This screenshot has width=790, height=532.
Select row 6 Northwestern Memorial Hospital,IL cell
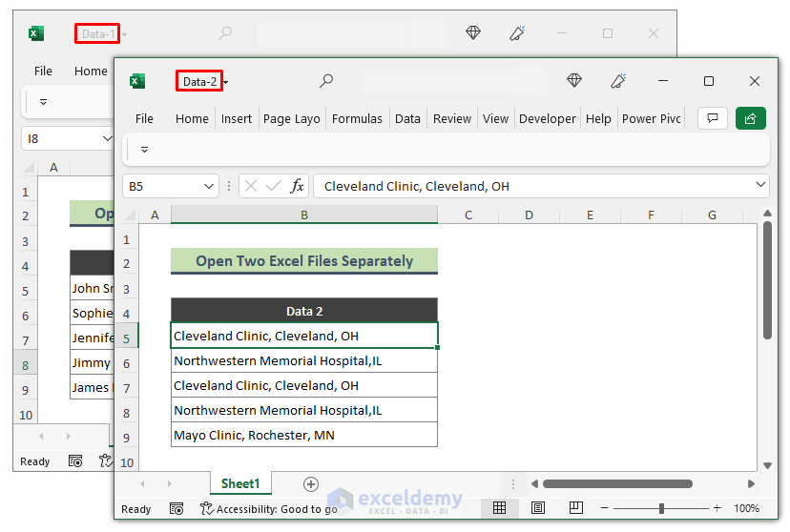pyautogui.click(x=304, y=360)
